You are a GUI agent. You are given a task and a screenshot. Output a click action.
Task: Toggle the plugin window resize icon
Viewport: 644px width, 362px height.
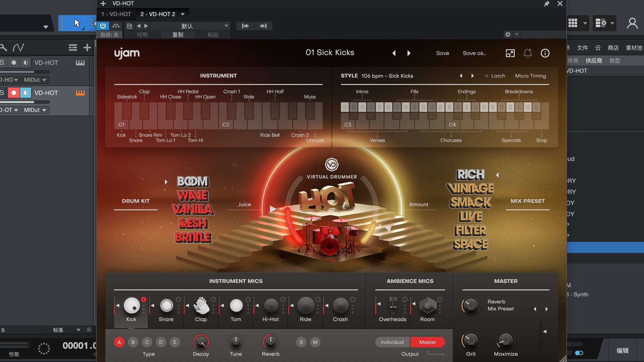click(x=510, y=53)
